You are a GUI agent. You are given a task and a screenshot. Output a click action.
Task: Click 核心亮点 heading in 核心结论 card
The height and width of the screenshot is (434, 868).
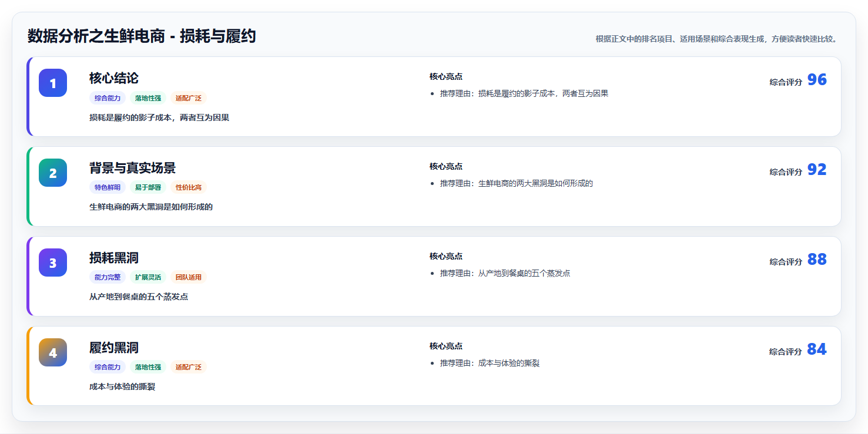(446, 76)
